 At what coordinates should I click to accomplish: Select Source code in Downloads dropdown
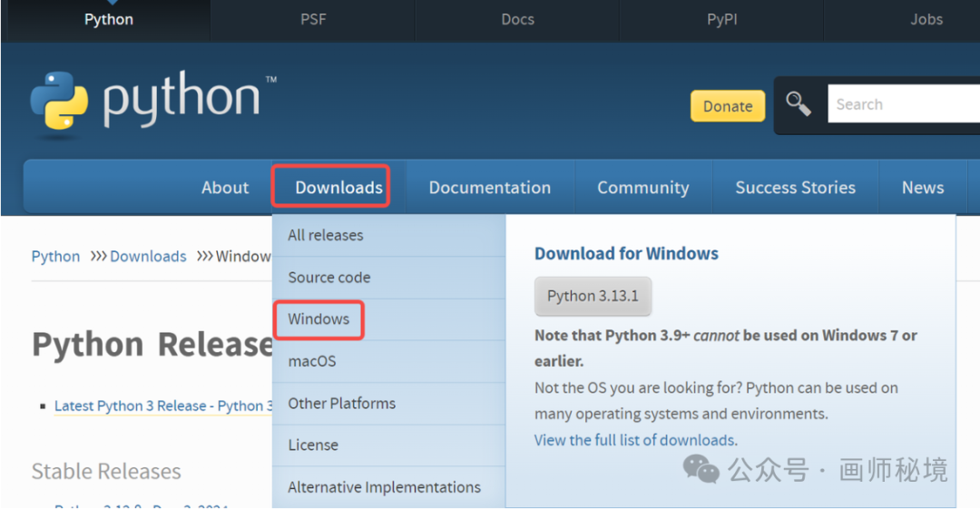pyautogui.click(x=388, y=278)
